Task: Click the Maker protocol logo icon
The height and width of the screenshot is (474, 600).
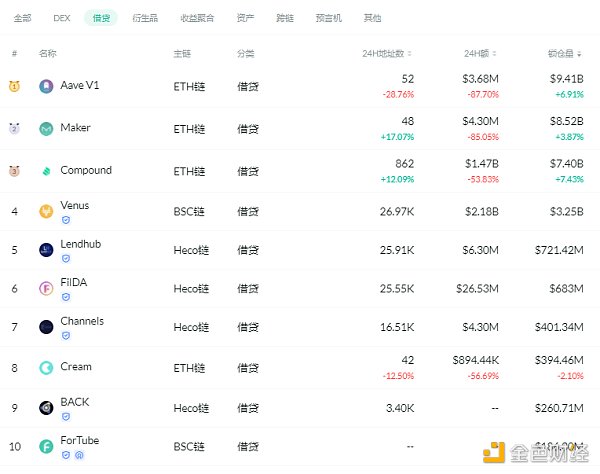Action: click(46, 129)
